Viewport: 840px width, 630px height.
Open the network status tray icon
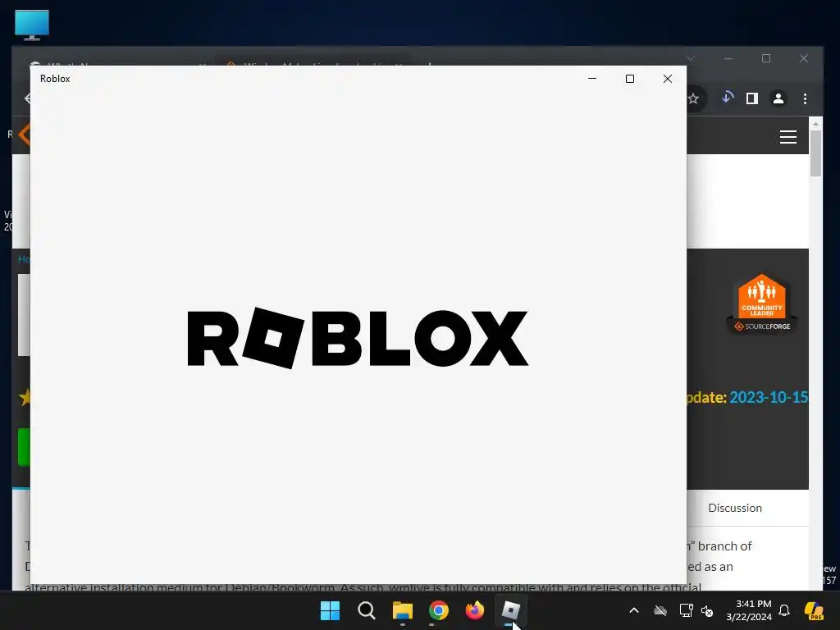(x=686, y=610)
